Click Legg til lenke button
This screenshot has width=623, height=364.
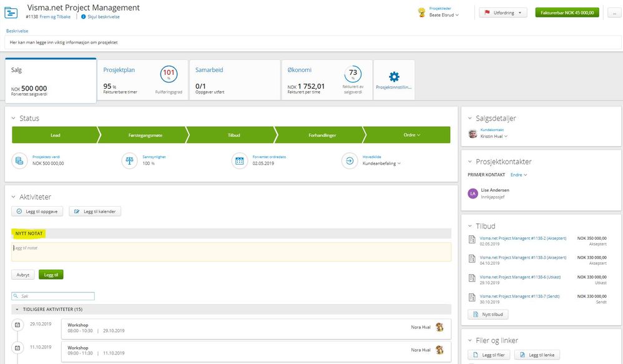tap(537, 355)
